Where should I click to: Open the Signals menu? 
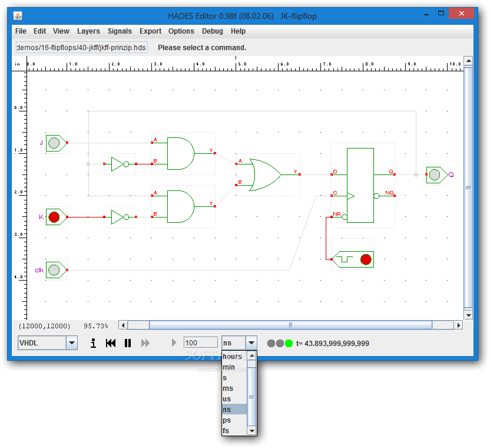coord(120,31)
